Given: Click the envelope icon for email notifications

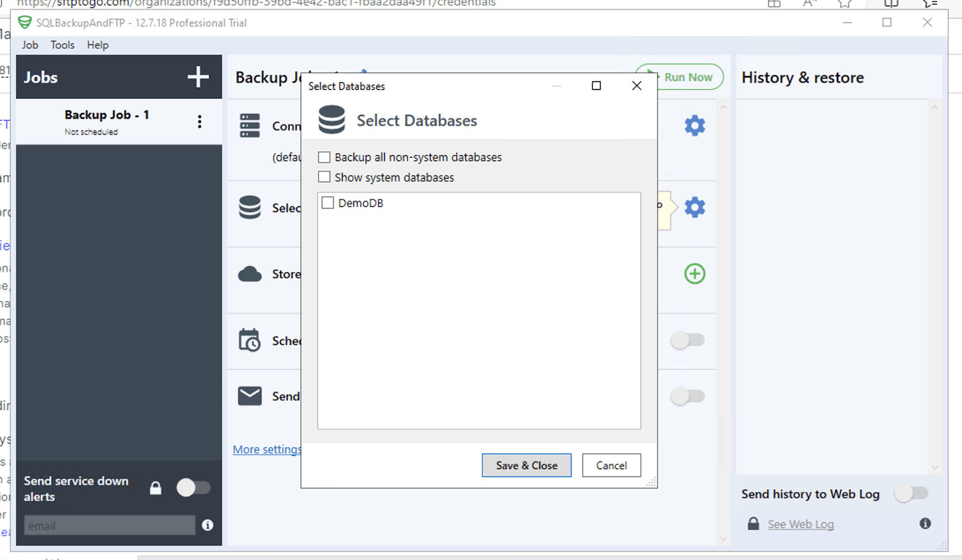Looking at the screenshot, I should click(x=250, y=395).
